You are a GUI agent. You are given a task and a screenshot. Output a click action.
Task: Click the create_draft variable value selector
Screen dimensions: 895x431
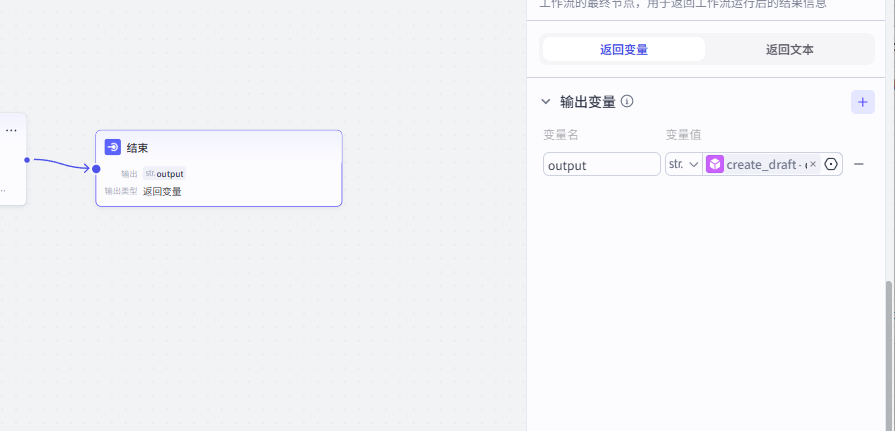765,164
